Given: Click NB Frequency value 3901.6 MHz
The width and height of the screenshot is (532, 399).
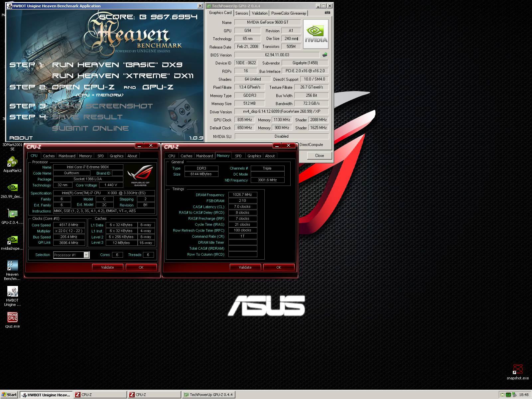Looking at the screenshot, I should [267, 180].
